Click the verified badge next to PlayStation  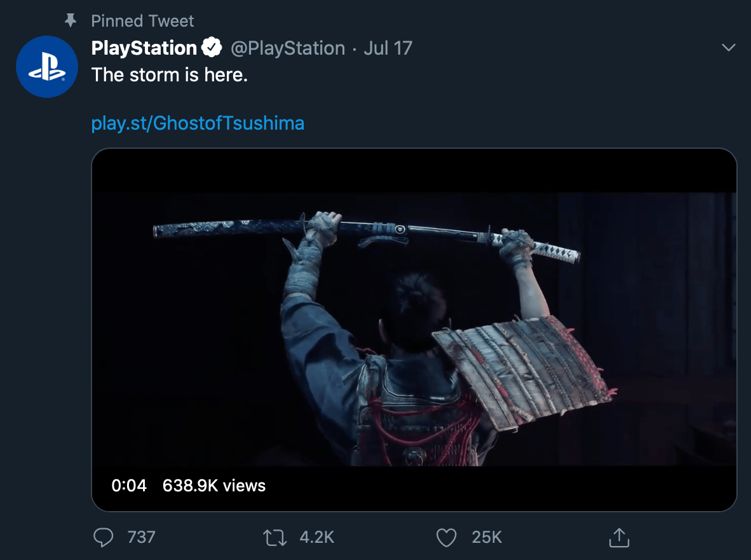coord(212,48)
